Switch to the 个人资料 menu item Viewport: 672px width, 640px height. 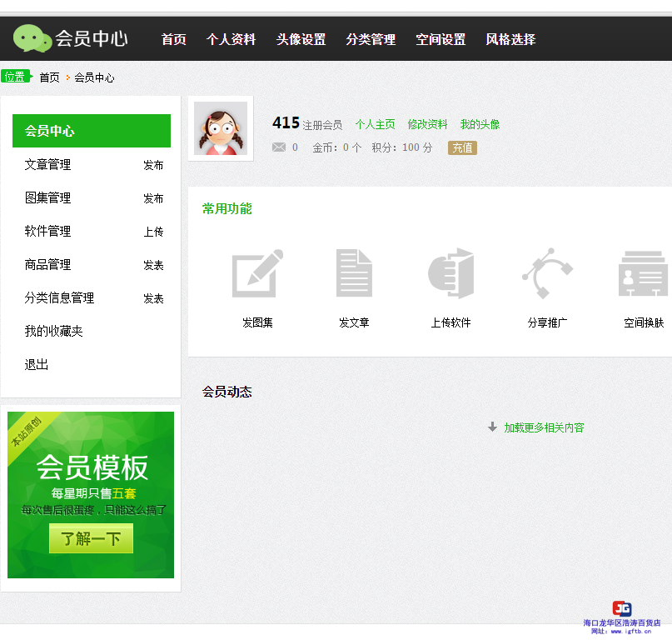point(231,39)
